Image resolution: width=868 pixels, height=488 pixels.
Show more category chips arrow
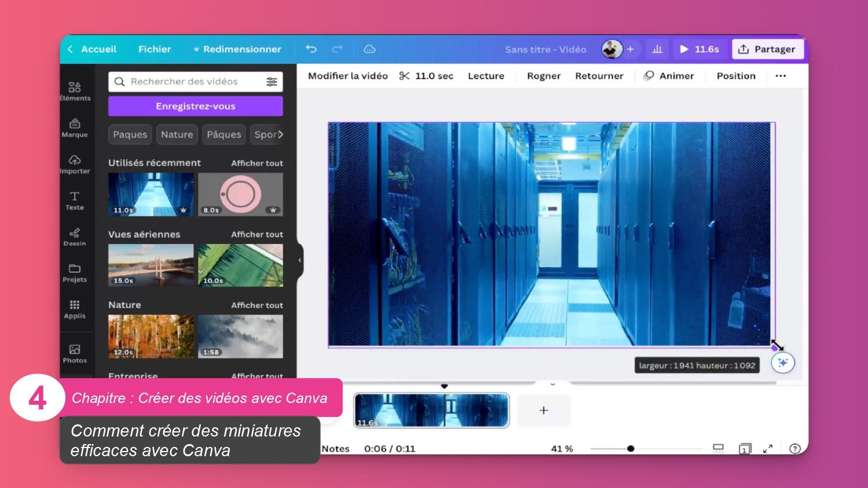[281, 134]
